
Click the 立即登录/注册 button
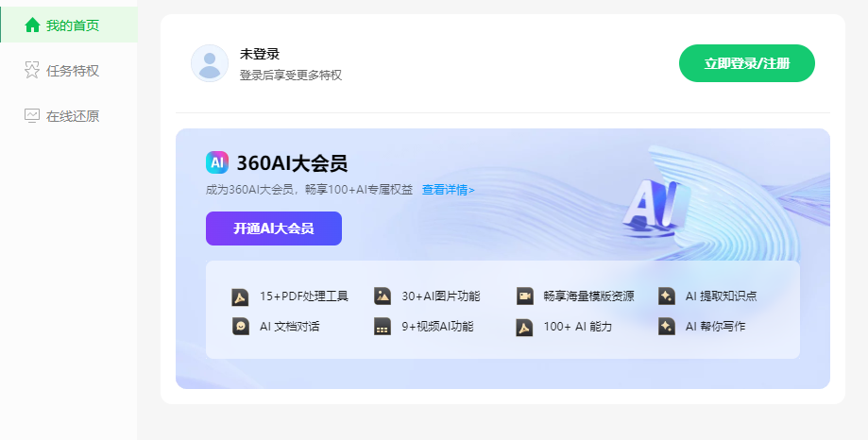pyautogui.click(x=747, y=63)
